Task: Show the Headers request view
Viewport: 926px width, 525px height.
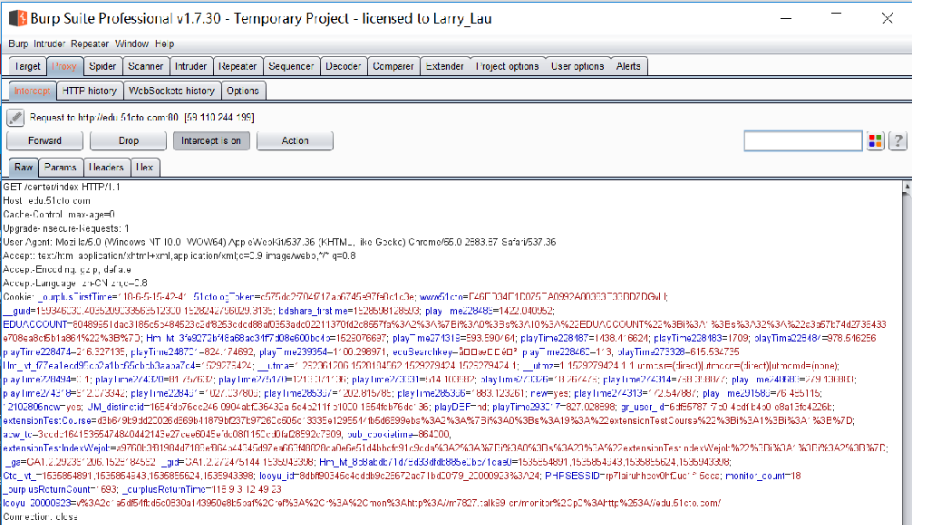Action: click(x=106, y=168)
